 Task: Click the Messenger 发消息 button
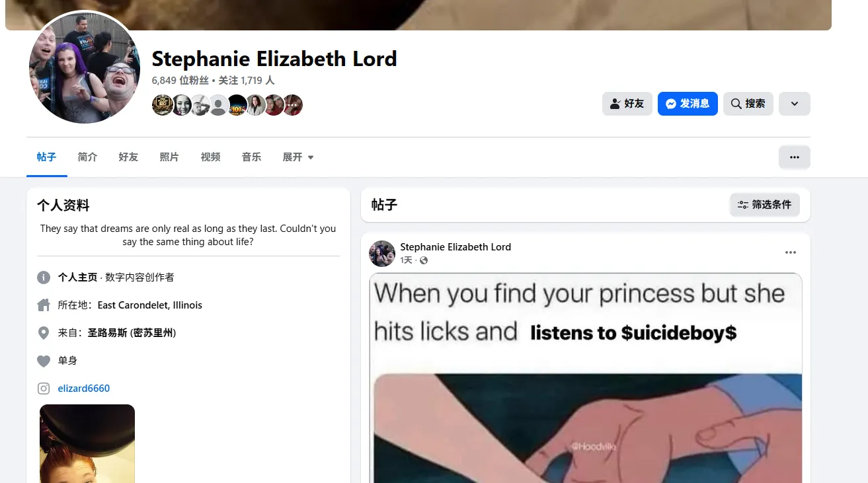coord(688,104)
